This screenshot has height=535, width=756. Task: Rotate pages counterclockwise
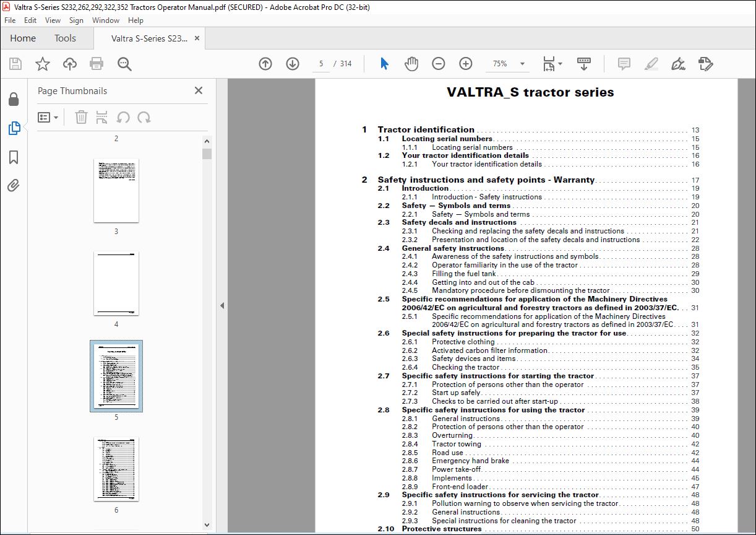click(x=123, y=117)
